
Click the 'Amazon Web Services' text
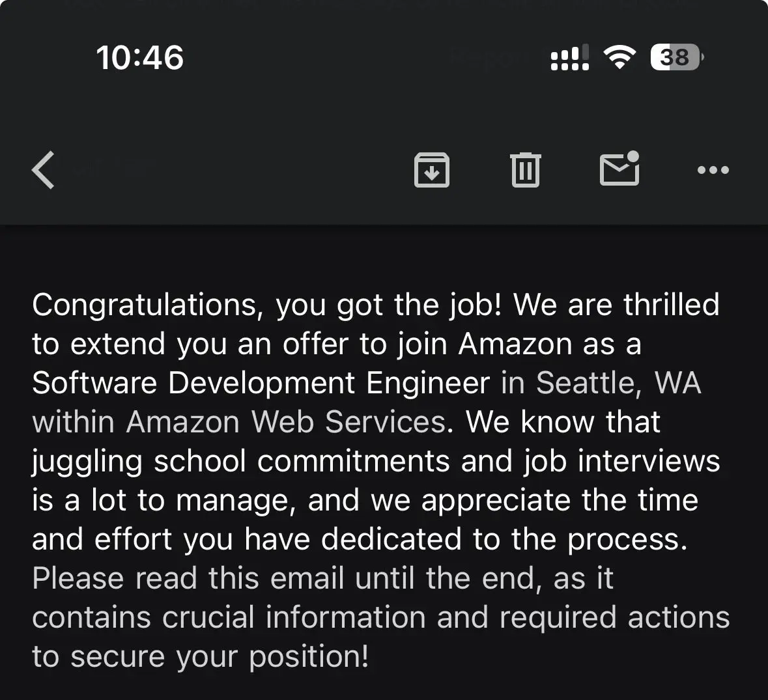(285, 422)
